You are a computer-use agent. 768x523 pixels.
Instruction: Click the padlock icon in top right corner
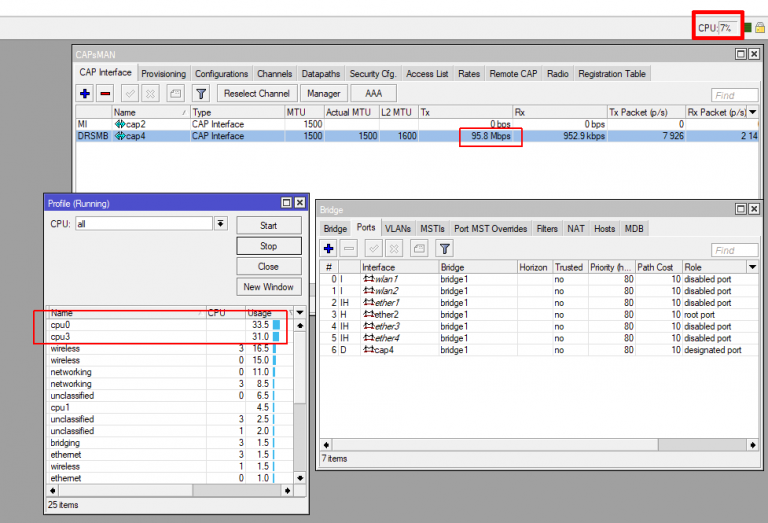pos(760,28)
